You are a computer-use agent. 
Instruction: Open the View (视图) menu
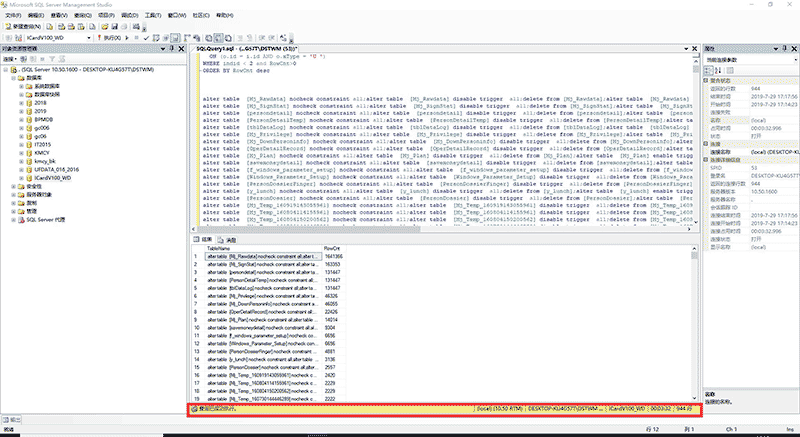[59, 15]
